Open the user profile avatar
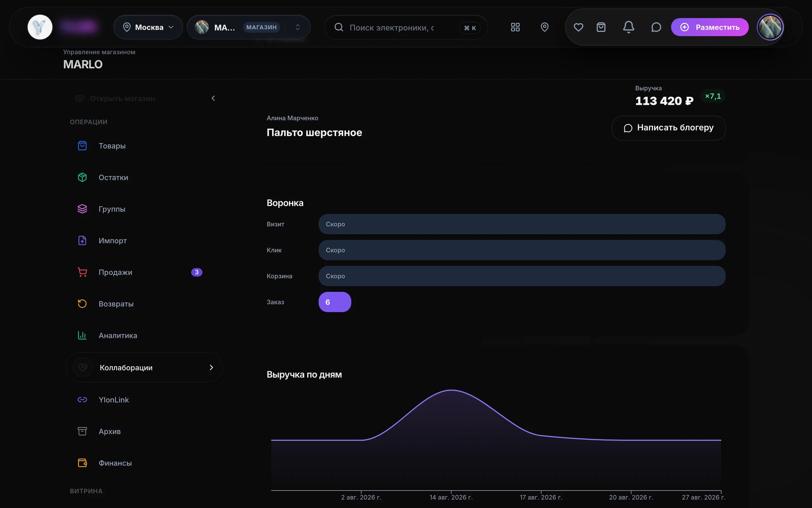812x508 pixels. point(770,27)
